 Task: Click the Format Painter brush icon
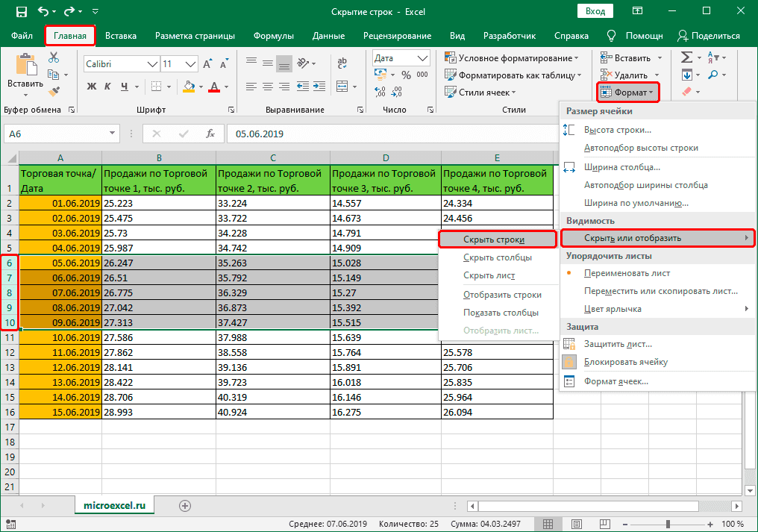click(x=54, y=92)
